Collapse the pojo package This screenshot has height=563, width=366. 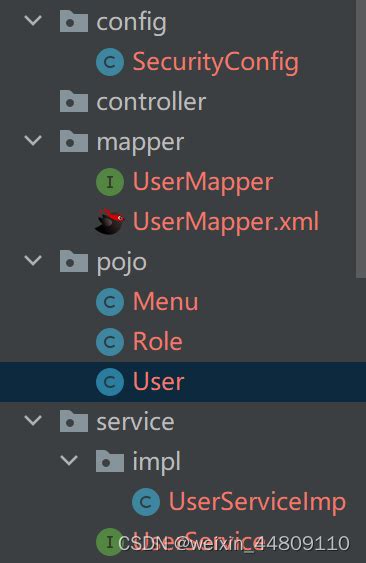pos(33,260)
